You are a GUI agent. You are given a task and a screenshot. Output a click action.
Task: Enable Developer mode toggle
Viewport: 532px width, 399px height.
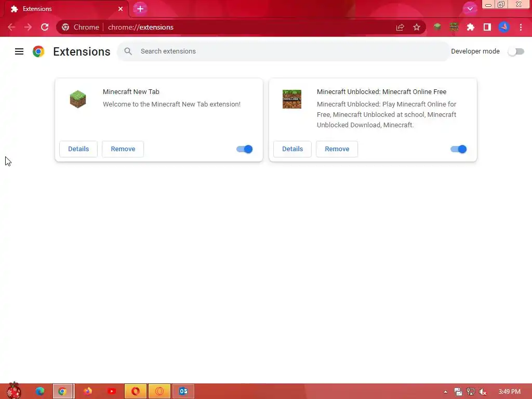click(516, 51)
